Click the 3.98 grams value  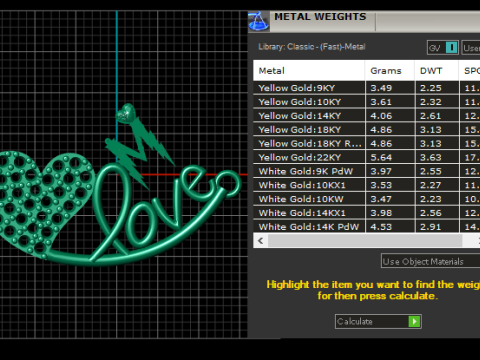tap(381, 213)
